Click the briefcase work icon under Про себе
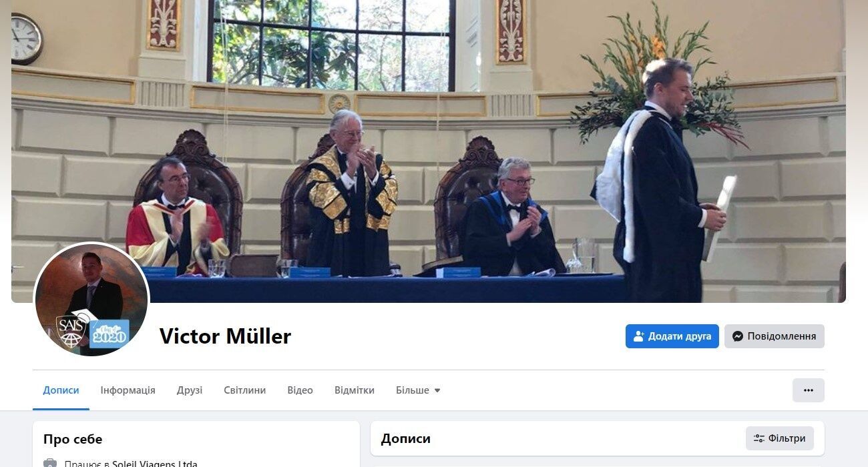868x467 pixels. point(50,463)
